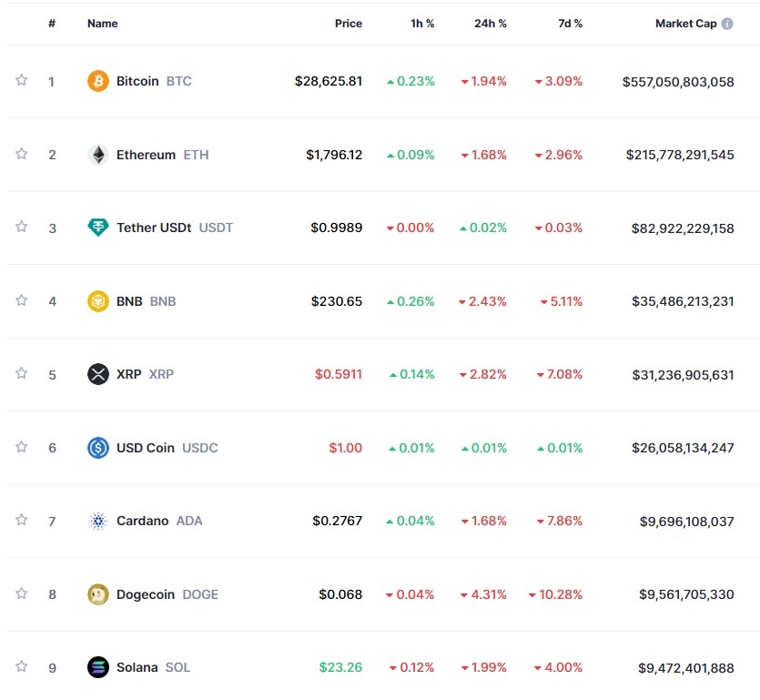
Task: Click the Dogecoin logo icon
Action: click(97, 594)
